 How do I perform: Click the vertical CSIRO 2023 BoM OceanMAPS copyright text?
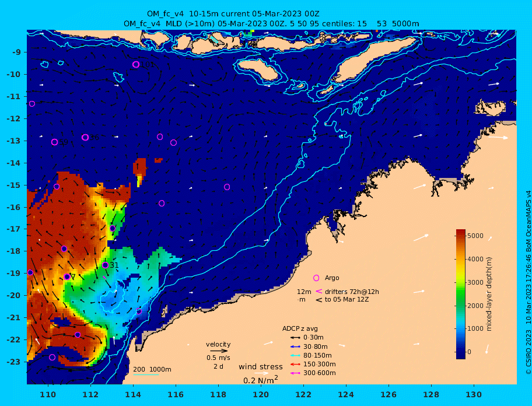tap(528, 282)
